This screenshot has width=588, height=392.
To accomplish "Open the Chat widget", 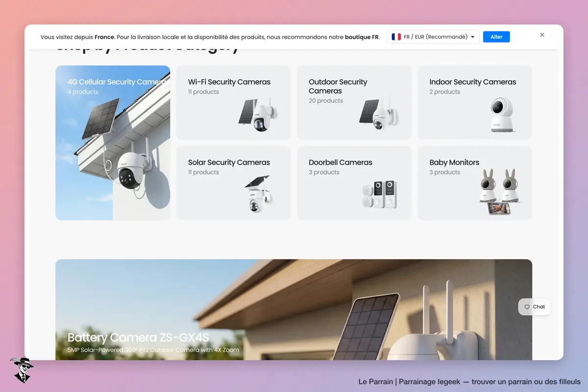I will tap(535, 307).
